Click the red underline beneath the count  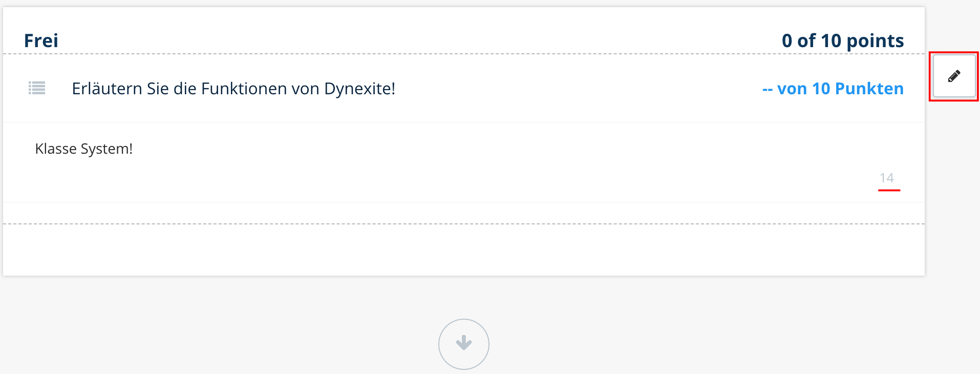click(x=889, y=190)
